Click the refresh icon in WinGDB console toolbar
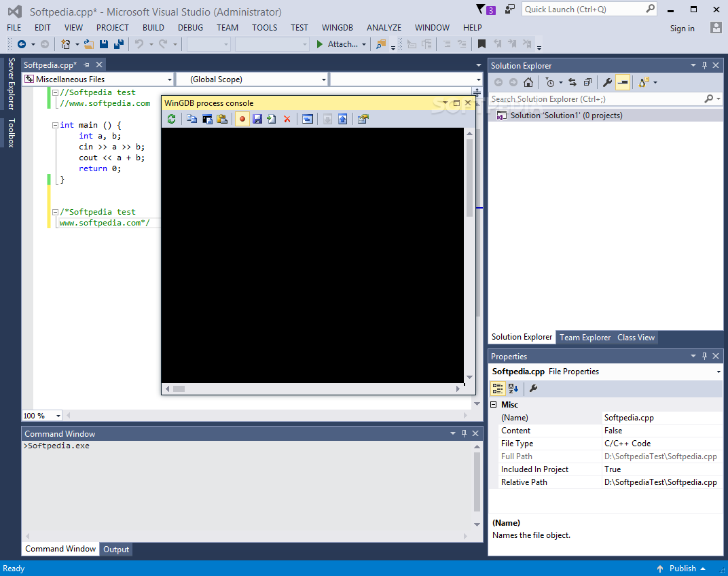728x576 pixels. (x=171, y=120)
